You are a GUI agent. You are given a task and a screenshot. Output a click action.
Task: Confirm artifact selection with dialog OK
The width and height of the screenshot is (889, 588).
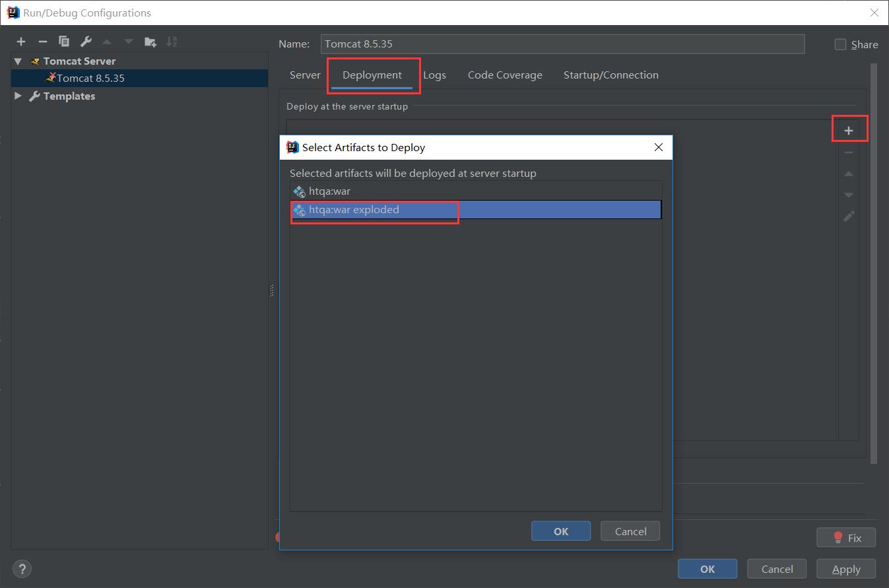click(x=561, y=531)
